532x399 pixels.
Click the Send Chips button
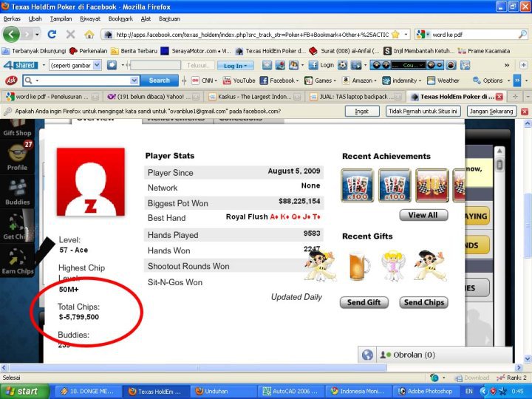click(424, 302)
